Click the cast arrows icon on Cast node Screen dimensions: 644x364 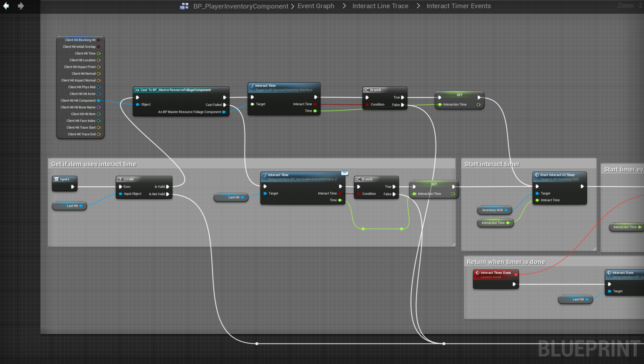137,90
